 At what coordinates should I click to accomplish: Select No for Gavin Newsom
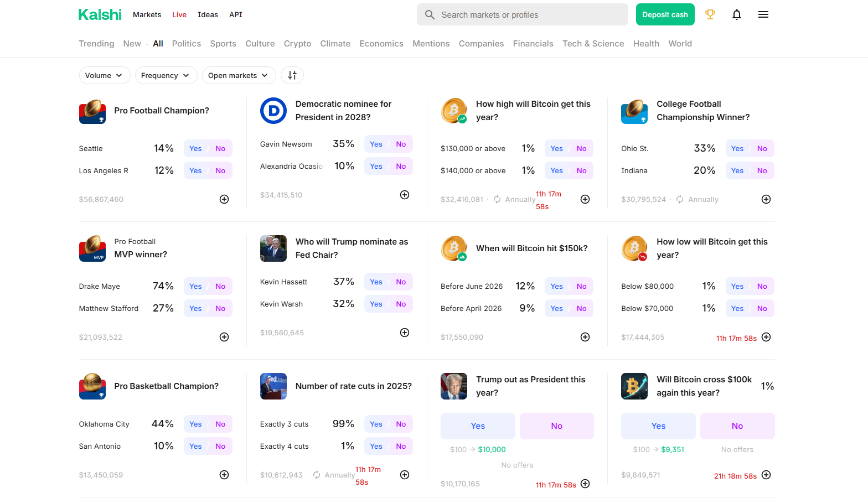click(x=401, y=144)
